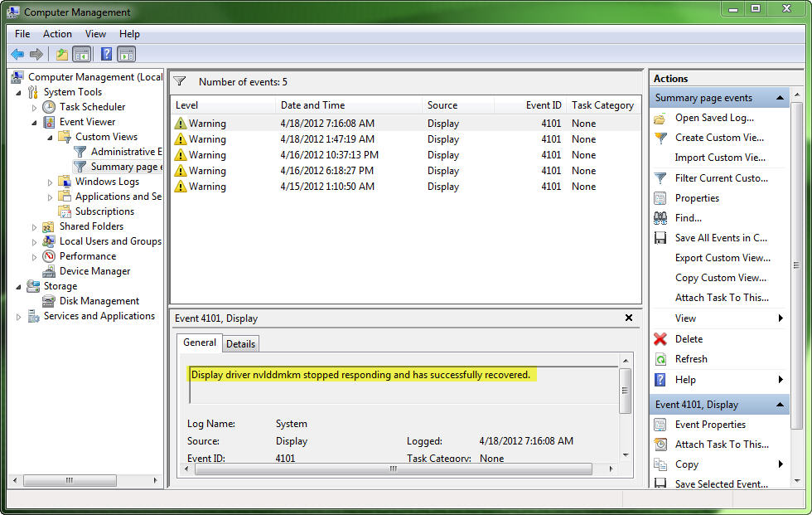
Task: Click Attach Task To This Custom View
Action: pos(722,298)
